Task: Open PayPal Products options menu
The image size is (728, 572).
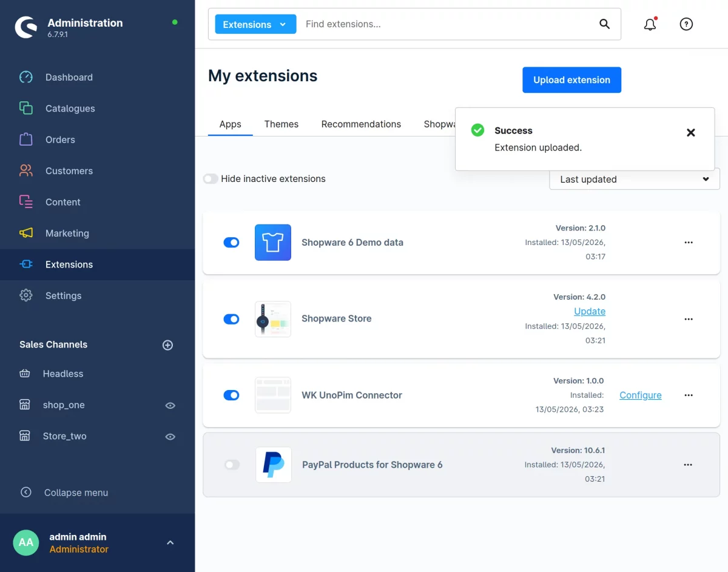Action: pos(688,465)
